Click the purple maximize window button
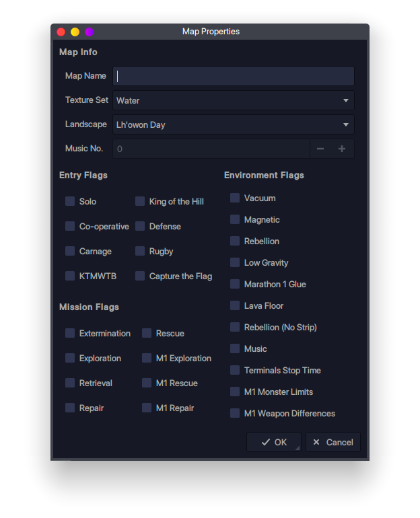Viewport: 420px width, 518px height. pos(89,32)
